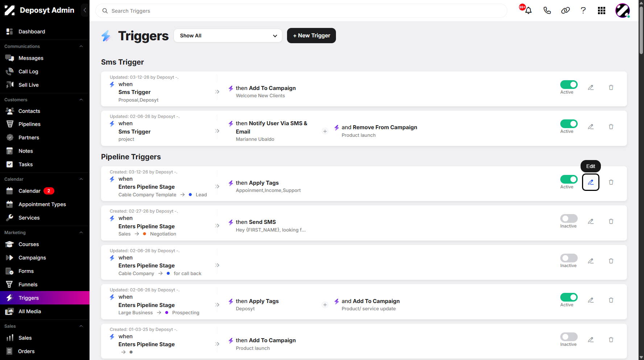Click plus icon between Apply Tags and Add To Campaign

[x=325, y=305]
